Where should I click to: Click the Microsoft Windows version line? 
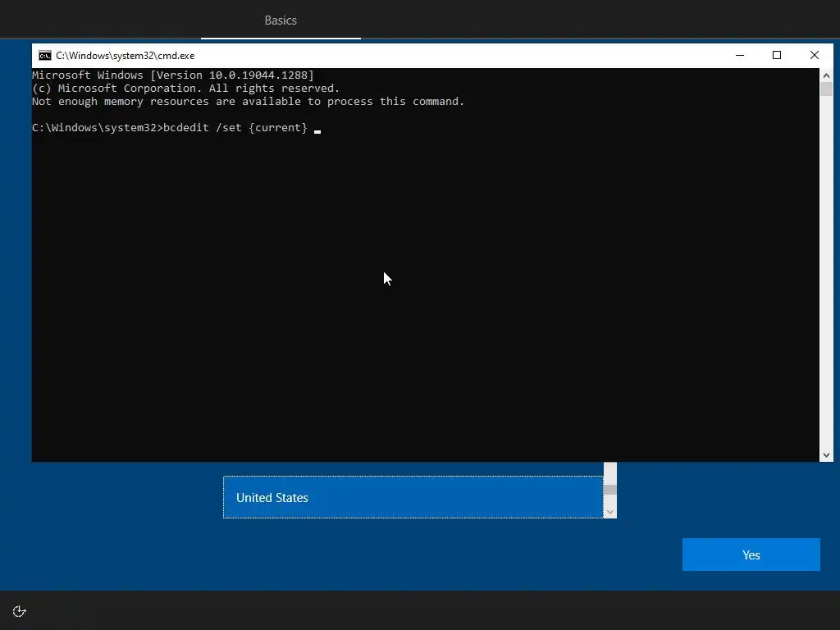point(173,75)
